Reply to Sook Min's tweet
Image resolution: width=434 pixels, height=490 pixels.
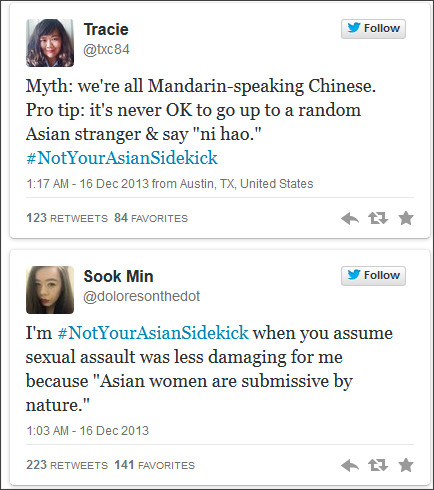(x=350, y=465)
